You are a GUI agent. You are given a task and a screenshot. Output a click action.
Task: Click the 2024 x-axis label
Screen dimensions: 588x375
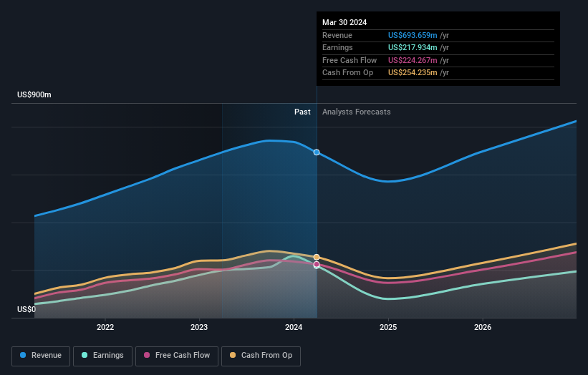point(294,327)
